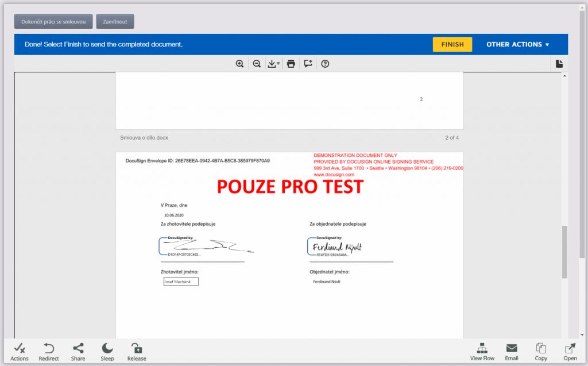This screenshot has height=366, width=588.
Task: Click the Release padlock icon
Action: pos(137,352)
